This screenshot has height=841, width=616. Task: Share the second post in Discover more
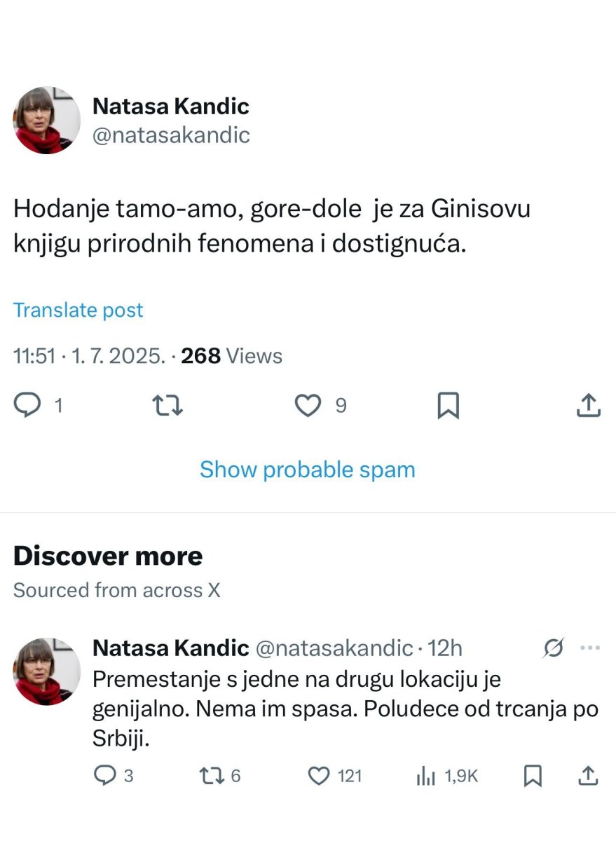(x=589, y=775)
